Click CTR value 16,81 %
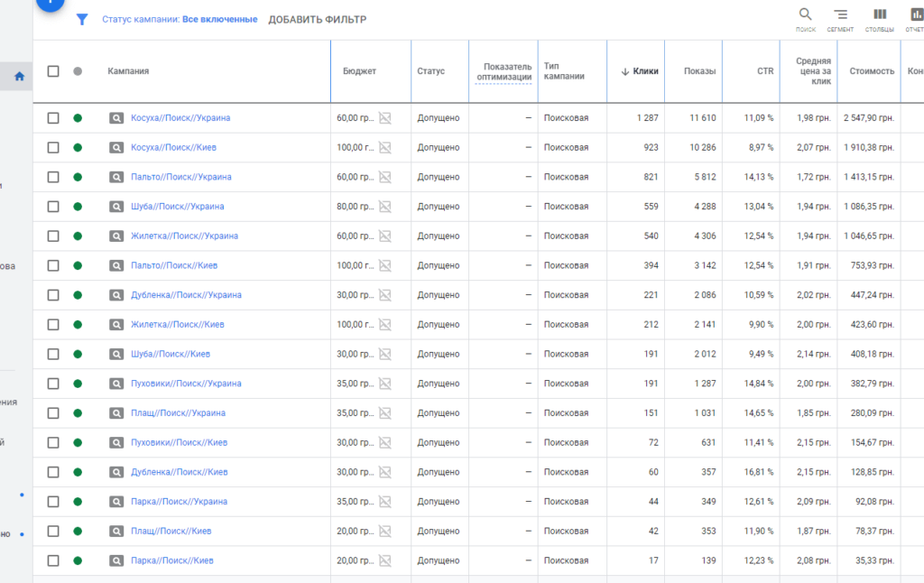The width and height of the screenshot is (924, 583). click(758, 472)
